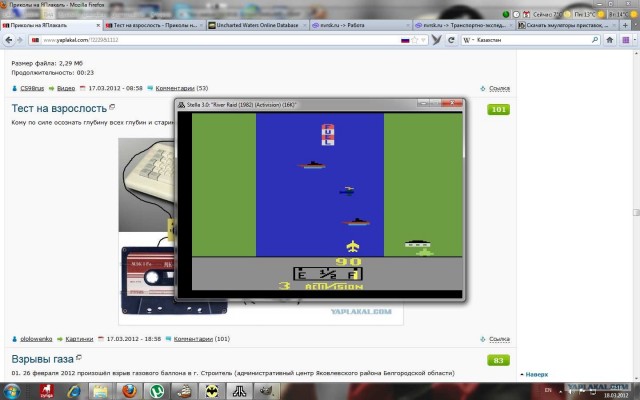
Task: Click the green circle icon in weather bar
Action: [506, 14]
